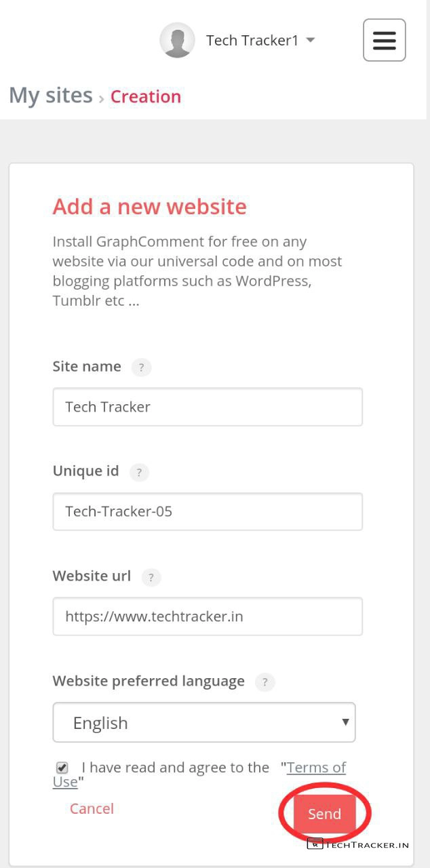
Task: Click the Website url help icon
Action: tap(151, 578)
